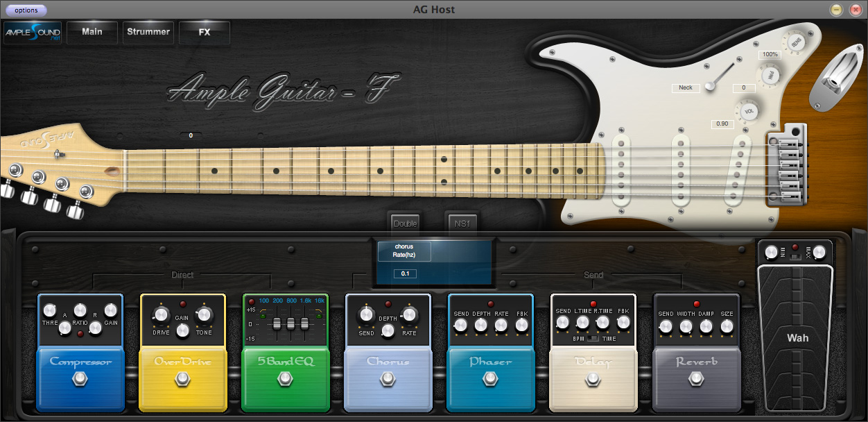The width and height of the screenshot is (868, 422).
Task: Click the Reverb SEND knob
Action: point(666,326)
